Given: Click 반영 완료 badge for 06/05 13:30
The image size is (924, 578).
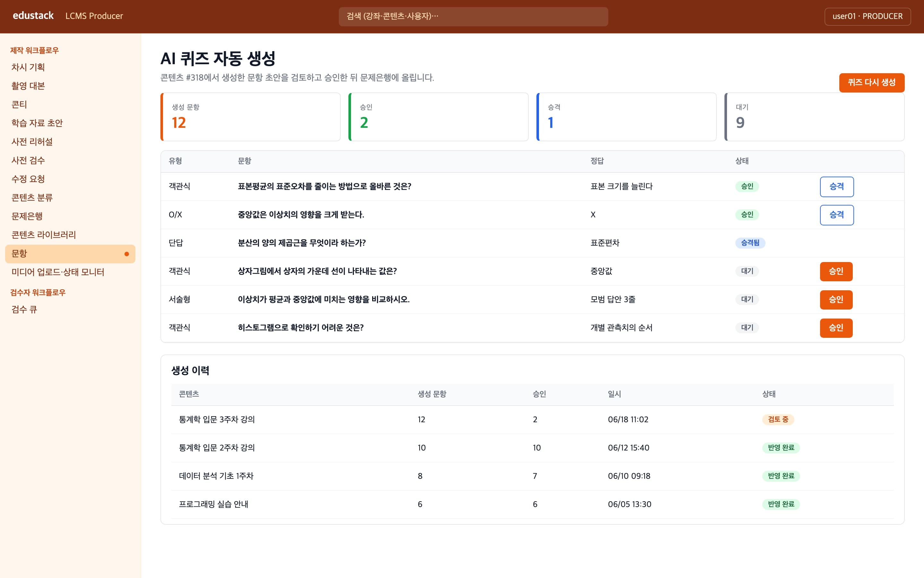Looking at the screenshot, I should [781, 504].
